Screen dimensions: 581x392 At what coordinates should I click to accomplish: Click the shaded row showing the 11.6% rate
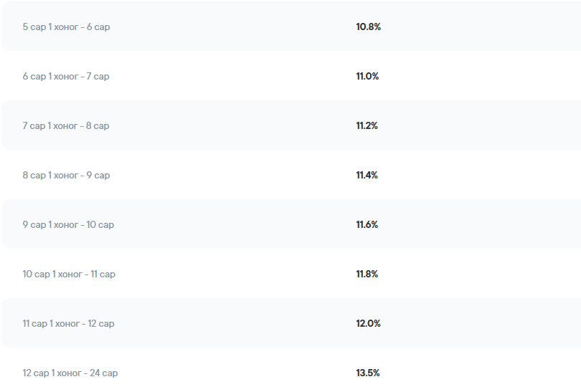click(215, 225)
